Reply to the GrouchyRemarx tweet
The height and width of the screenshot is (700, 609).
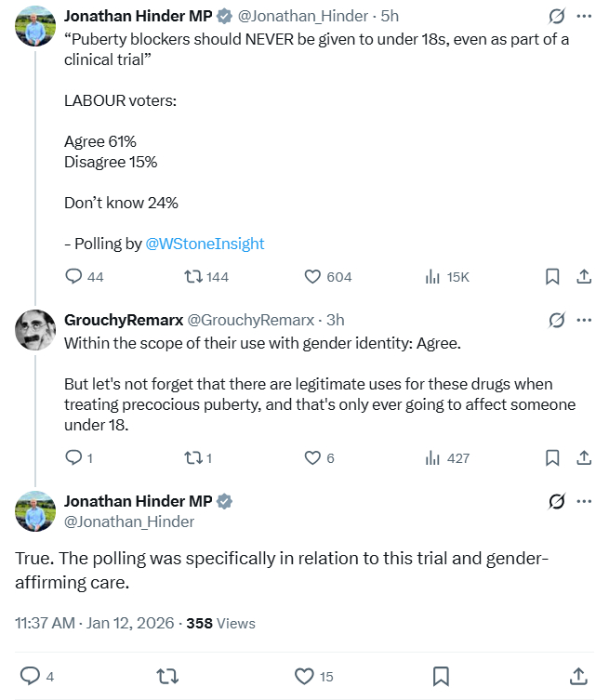pyautogui.click(x=74, y=457)
